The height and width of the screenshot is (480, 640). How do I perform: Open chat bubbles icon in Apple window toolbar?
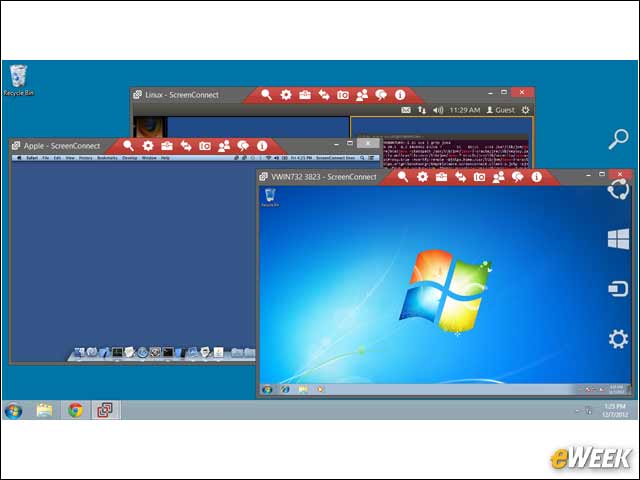click(243, 146)
